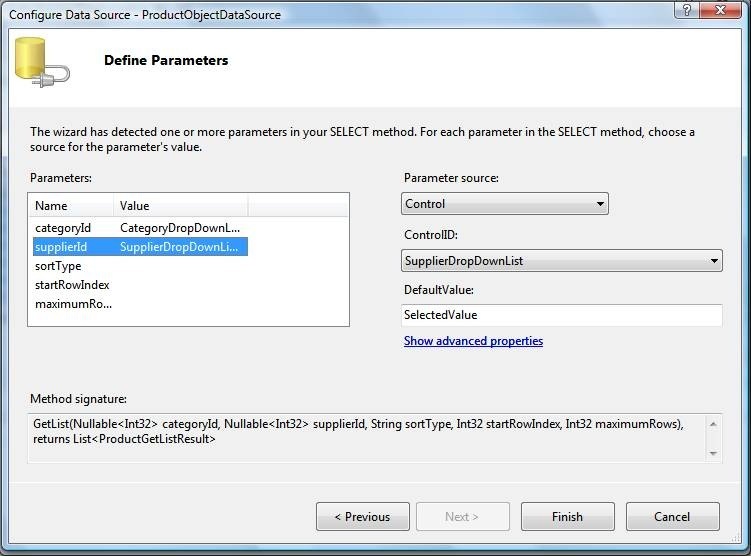Go back with the Previous button
Viewport: 751px width, 556px height.
[x=363, y=517]
